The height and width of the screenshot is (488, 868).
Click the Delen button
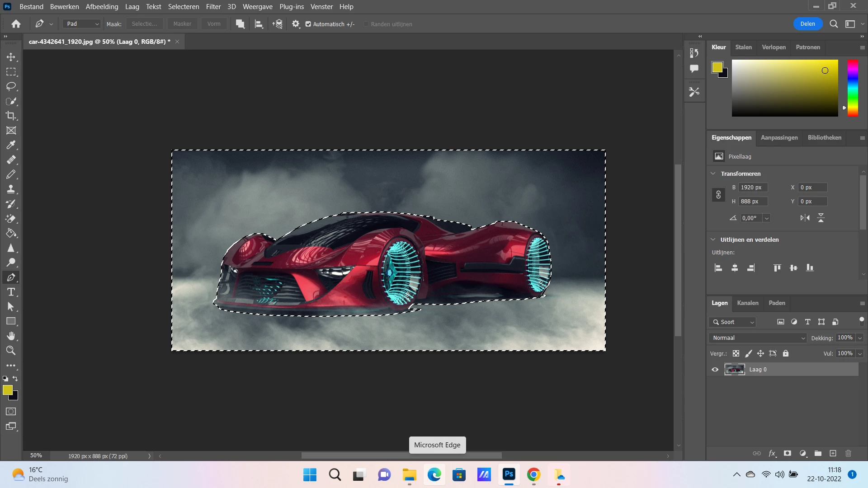(x=807, y=24)
